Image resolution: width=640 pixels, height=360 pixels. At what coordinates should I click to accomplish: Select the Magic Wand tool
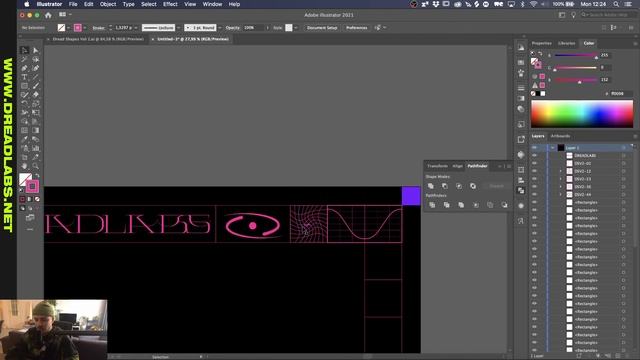[x=24, y=59]
